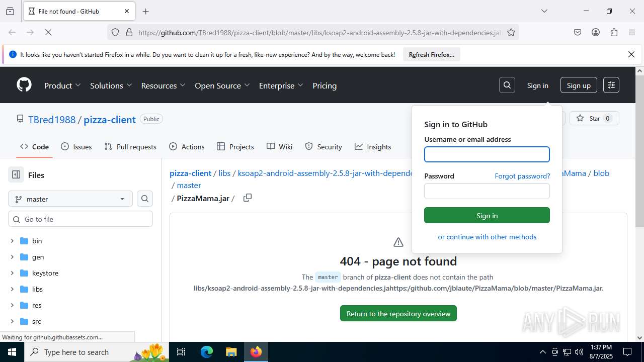The height and width of the screenshot is (362, 644).
Task: Click or continue with other methods
Action: click(x=487, y=237)
